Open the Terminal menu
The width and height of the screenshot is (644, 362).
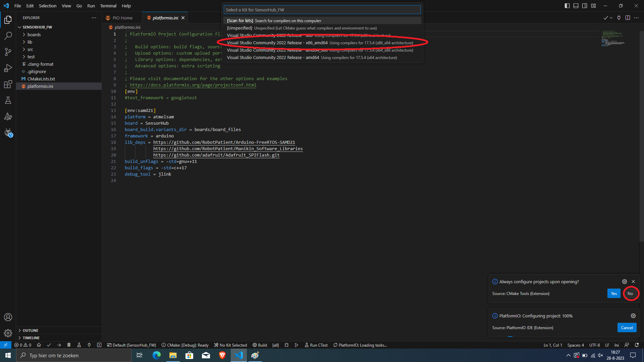108,6
